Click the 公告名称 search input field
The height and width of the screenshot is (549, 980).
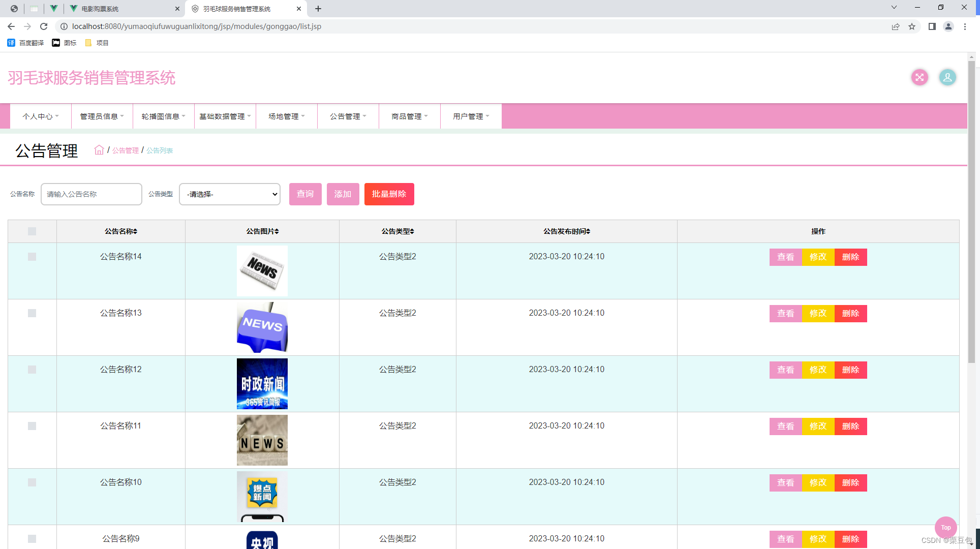(91, 194)
